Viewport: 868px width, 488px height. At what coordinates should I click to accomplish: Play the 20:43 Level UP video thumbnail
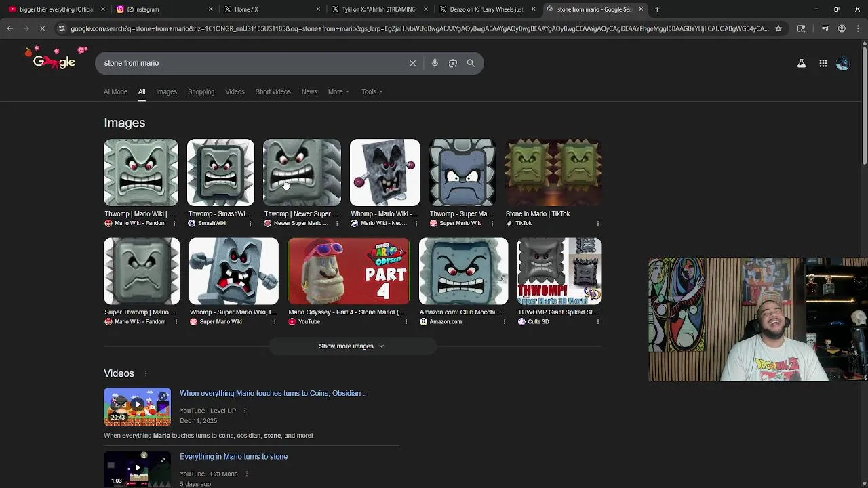[137, 407]
